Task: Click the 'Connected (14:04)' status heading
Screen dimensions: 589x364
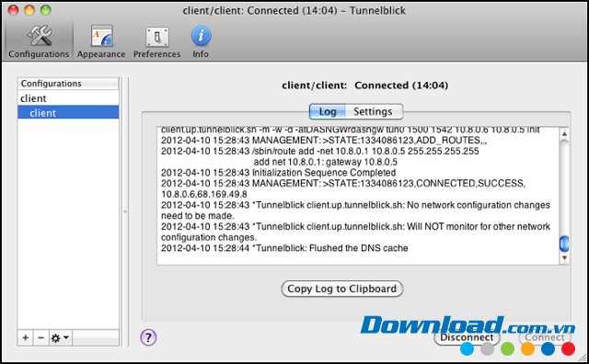Action: pyautogui.click(x=401, y=85)
